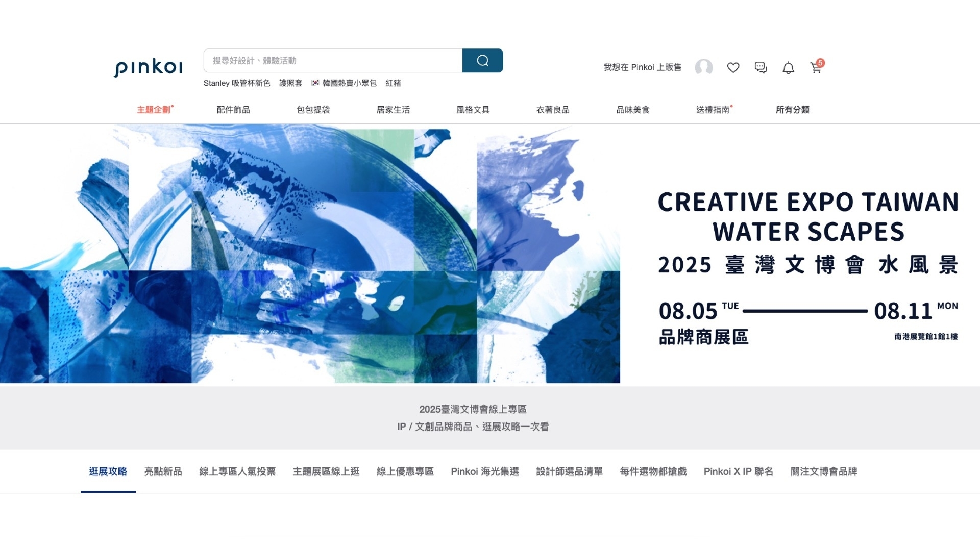Open the 居家生活 category menu

[x=393, y=110]
